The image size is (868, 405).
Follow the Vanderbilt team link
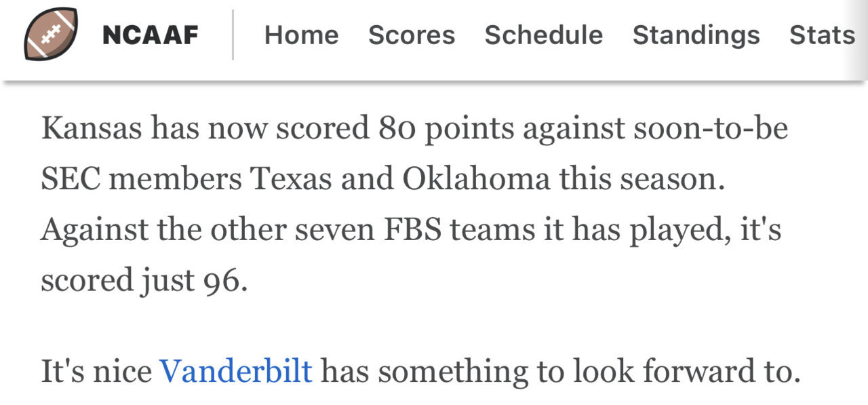tap(235, 371)
